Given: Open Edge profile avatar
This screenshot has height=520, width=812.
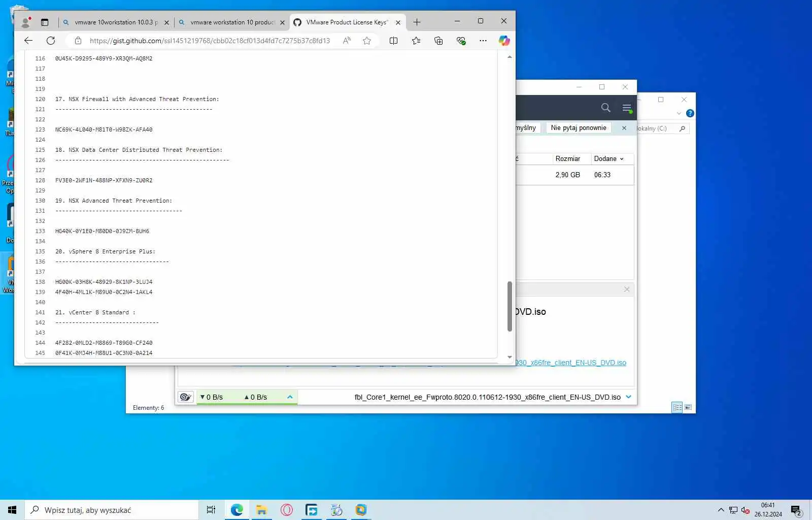Looking at the screenshot, I should click(25, 22).
